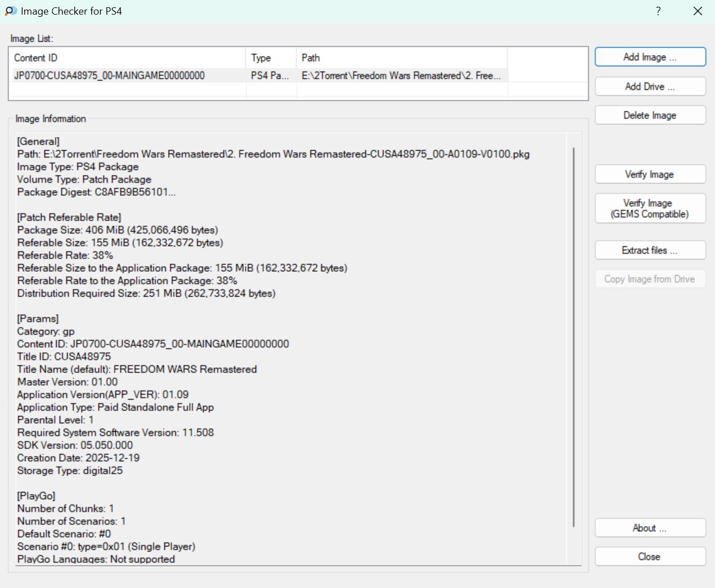This screenshot has width=715, height=588.
Task: Click the 'Title ID: CUSA48975' line
Action: point(64,356)
